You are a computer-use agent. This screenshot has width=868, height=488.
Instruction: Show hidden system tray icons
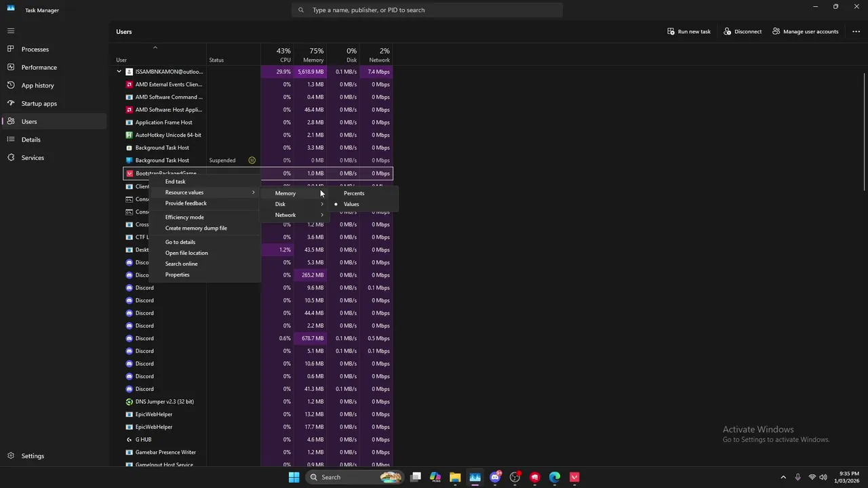pos(783,477)
